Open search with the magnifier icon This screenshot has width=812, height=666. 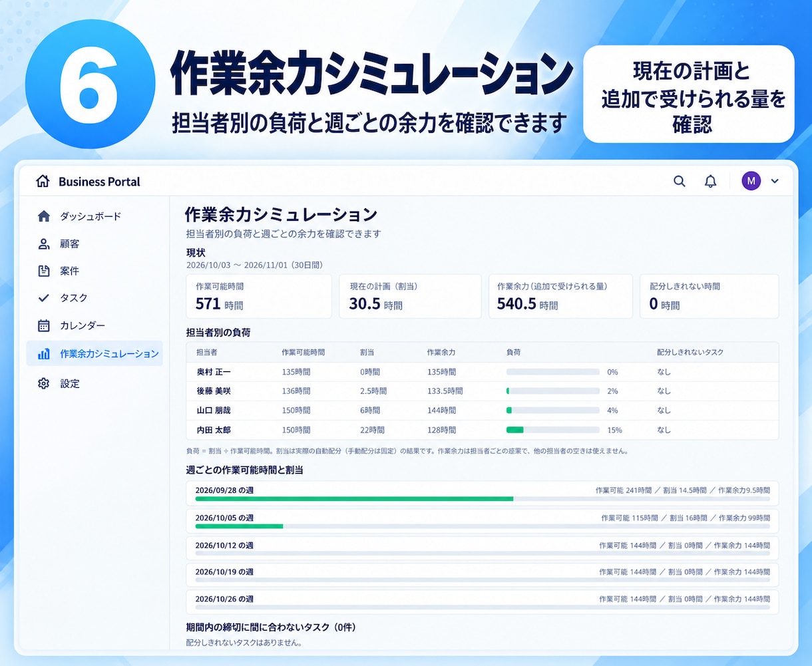(679, 181)
